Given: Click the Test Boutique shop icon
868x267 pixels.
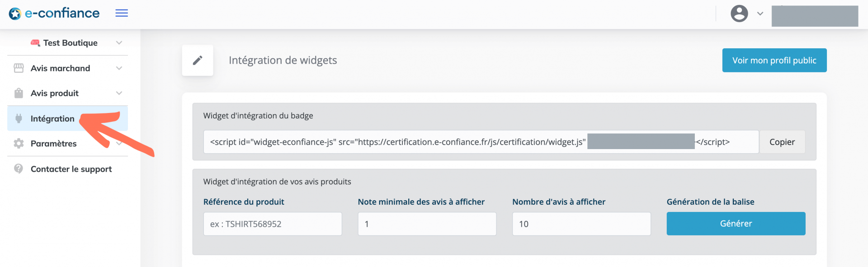Looking at the screenshot, I should tap(35, 43).
